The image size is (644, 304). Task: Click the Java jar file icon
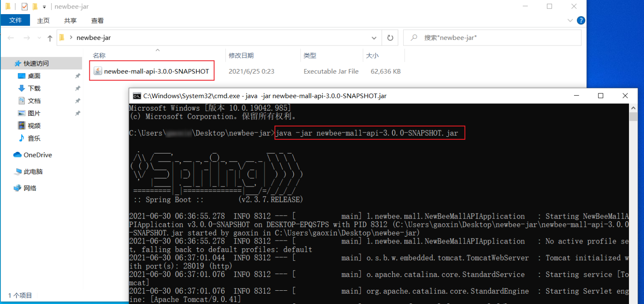pyautogui.click(x=97, y=71)
